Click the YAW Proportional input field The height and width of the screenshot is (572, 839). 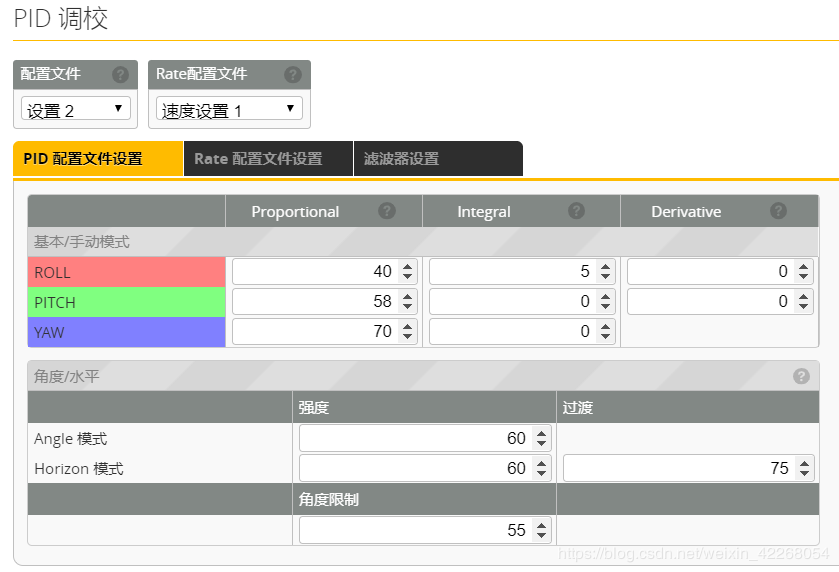pyautogui.click(x=325, y=331)
